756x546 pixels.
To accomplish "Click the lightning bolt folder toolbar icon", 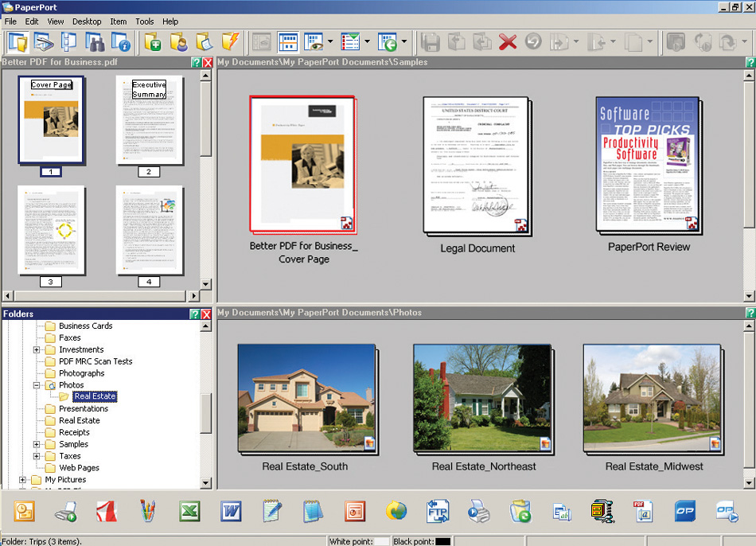I will 230,42.
